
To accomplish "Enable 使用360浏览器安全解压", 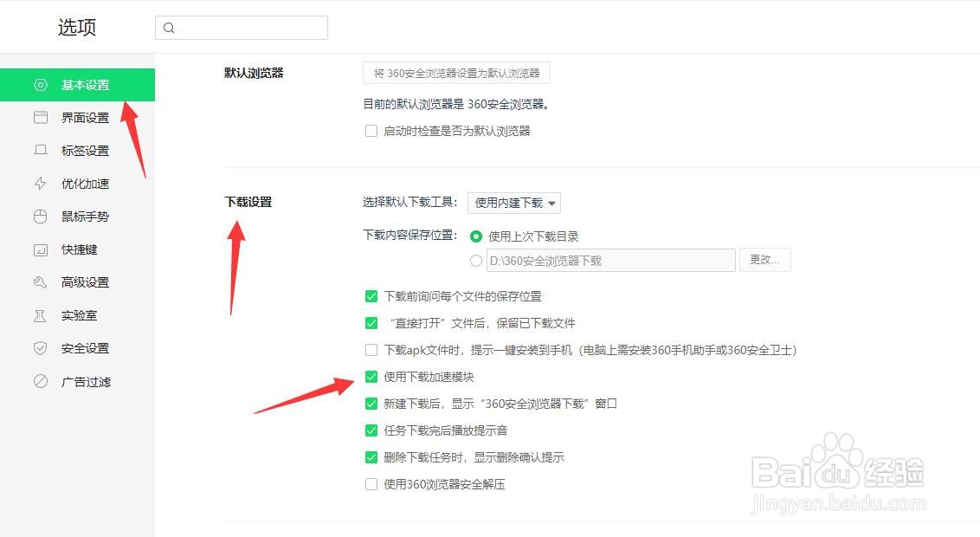I will (x=371, y=484).
